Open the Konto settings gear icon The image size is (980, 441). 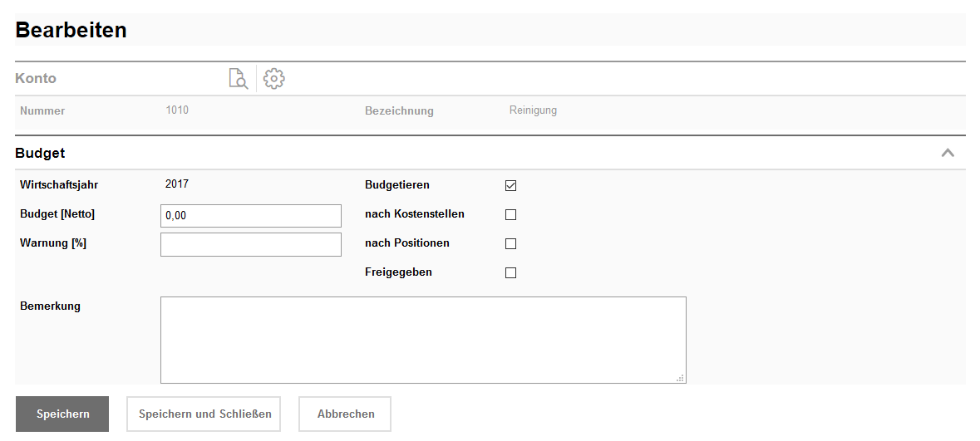(274, 79)
